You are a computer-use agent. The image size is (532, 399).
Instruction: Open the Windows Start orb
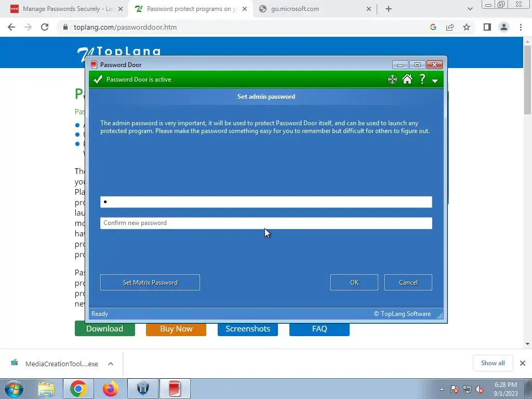click(x=14, y=389)
